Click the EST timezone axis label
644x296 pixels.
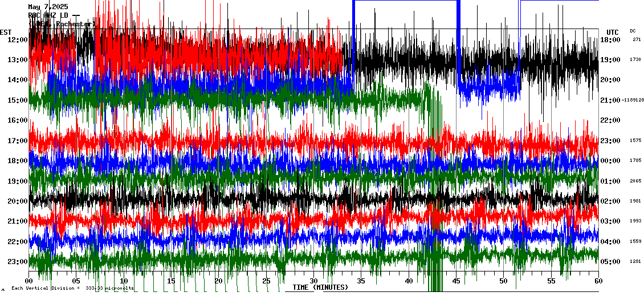coord(6,32)
